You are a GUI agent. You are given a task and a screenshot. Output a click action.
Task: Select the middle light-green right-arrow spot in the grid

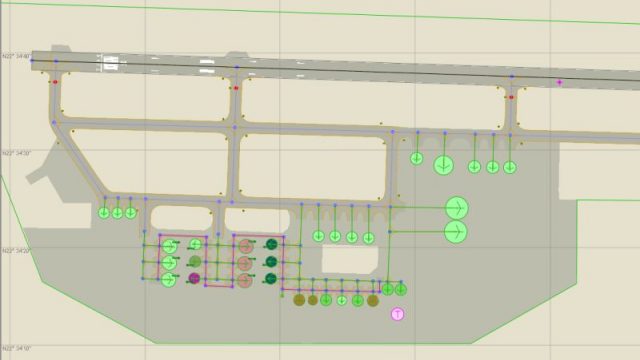click(169, 263)
